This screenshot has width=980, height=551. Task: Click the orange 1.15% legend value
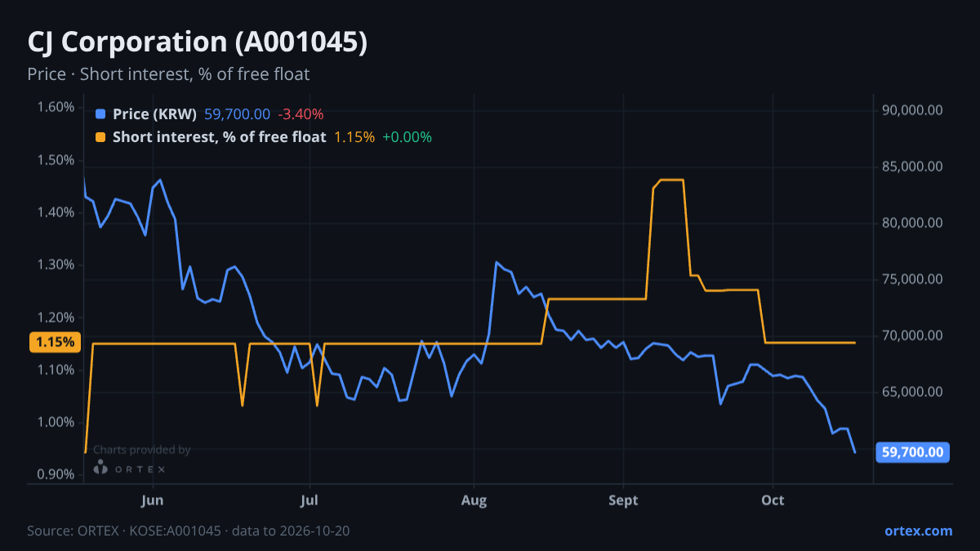[x=354, y=137]
